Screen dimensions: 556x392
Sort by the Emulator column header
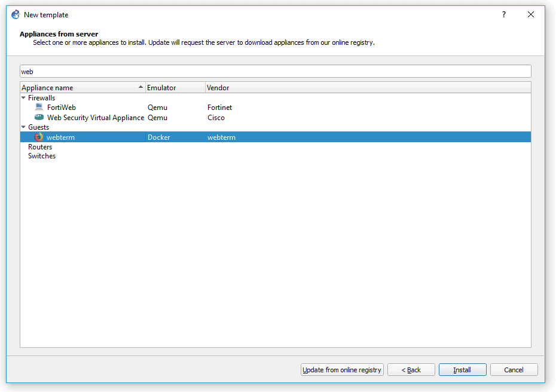175,88
